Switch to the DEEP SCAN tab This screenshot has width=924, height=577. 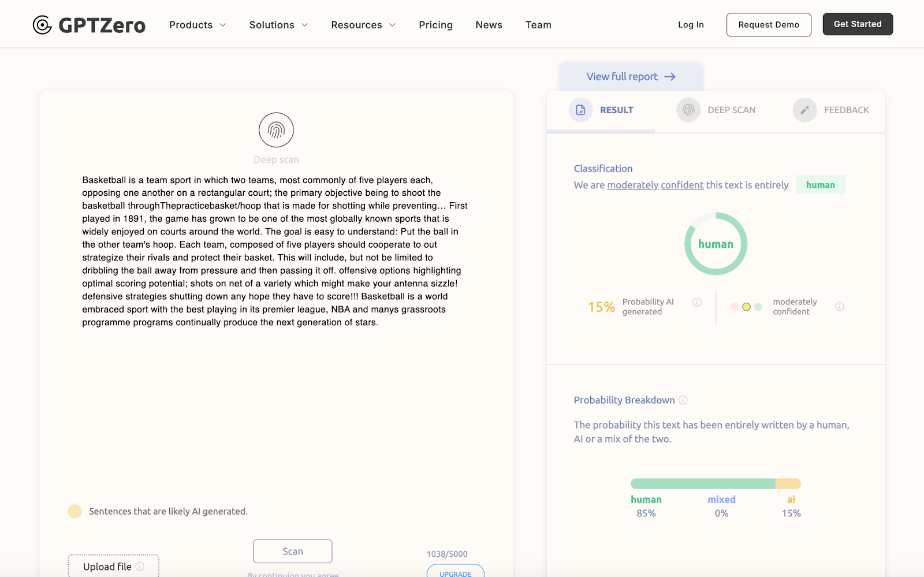(x=716, y=110)
